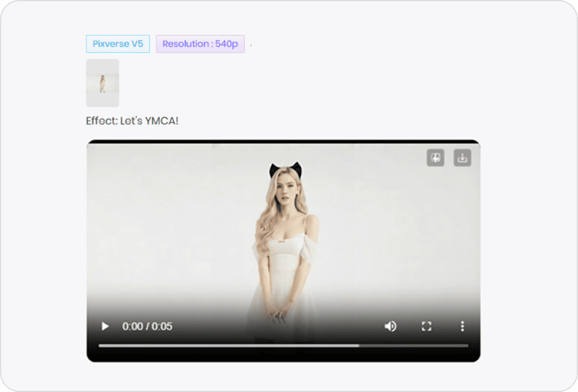Image resolution: width=578 pixels, height=392 pixels.
Task: Select the Resolution : 540p badge
Action: coord(200,43)
